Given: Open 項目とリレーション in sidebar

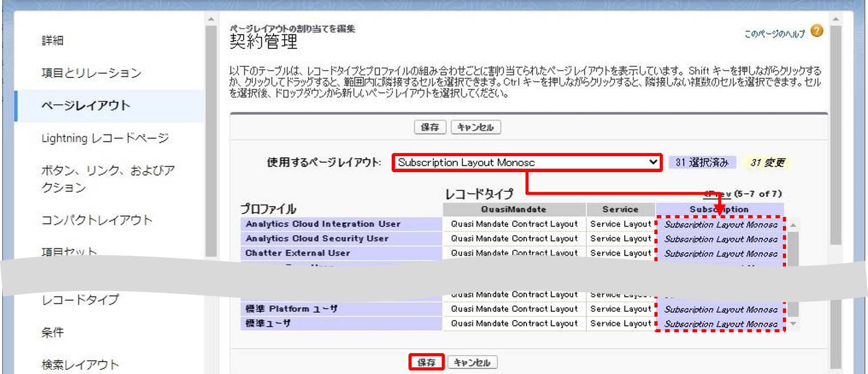Looking at the screenshot, I should pyautogui.click(x=91, y=73).
